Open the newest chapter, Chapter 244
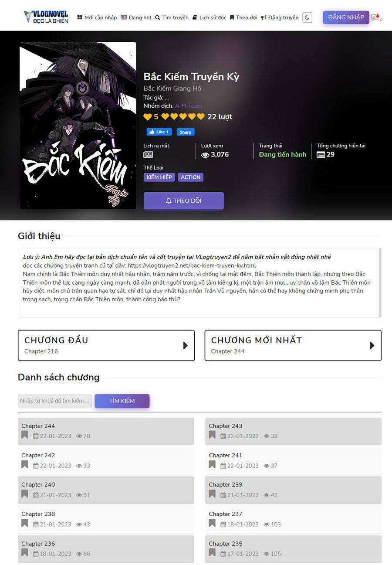The image size is (392, 565). click(x=293, y=345)
